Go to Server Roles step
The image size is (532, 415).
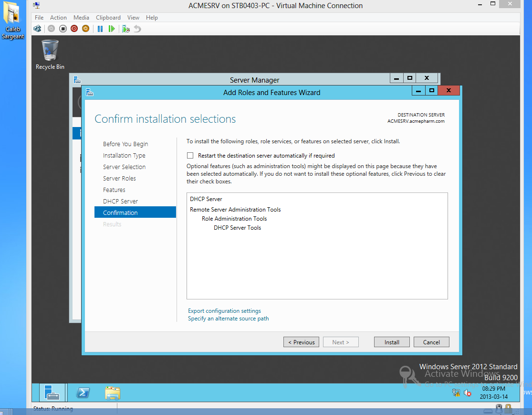[x=119, y=178]
